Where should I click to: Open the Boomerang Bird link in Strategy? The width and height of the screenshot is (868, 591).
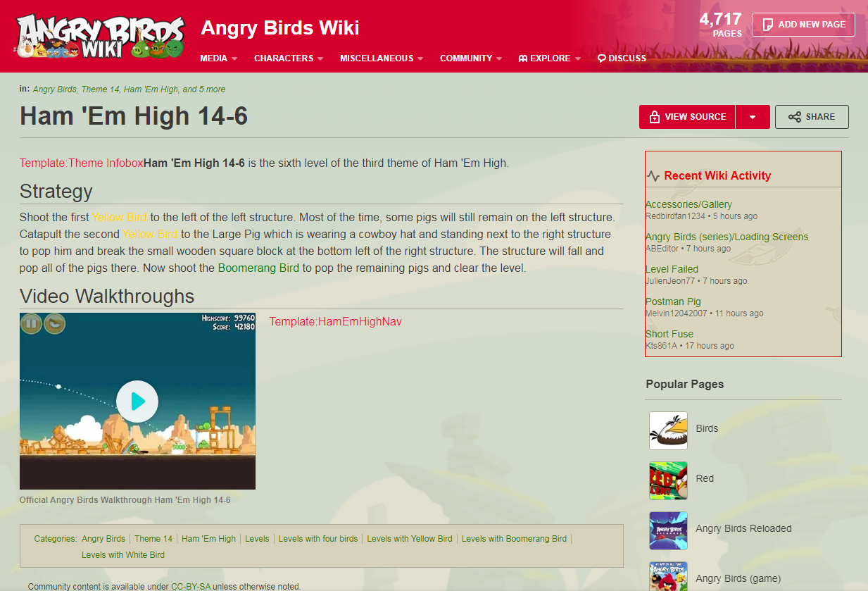coord(259,268)
